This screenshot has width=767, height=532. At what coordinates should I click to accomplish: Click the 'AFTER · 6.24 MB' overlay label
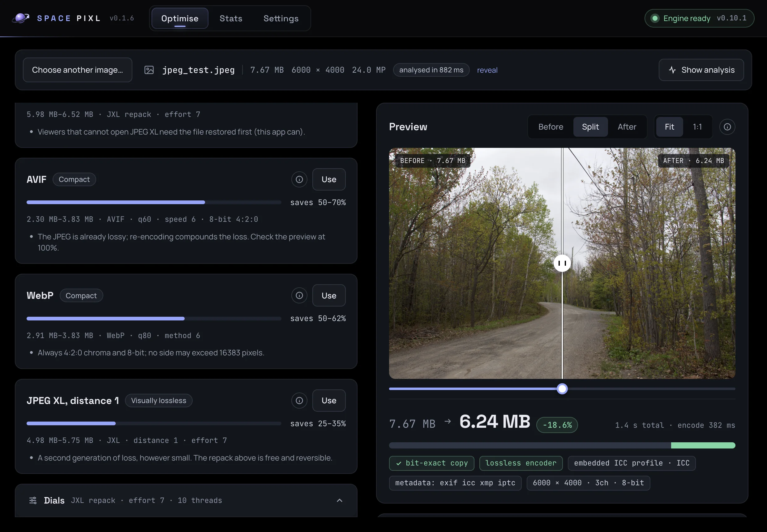pos(693,161)
